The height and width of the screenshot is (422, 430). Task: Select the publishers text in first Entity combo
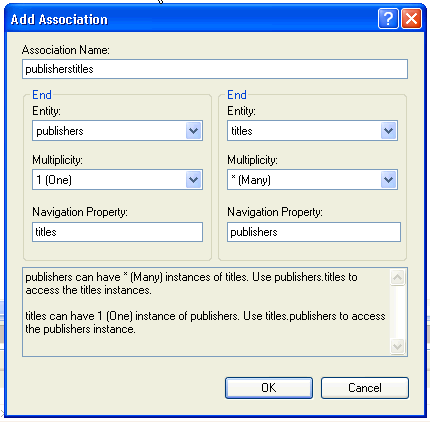(x=60, y=131)
